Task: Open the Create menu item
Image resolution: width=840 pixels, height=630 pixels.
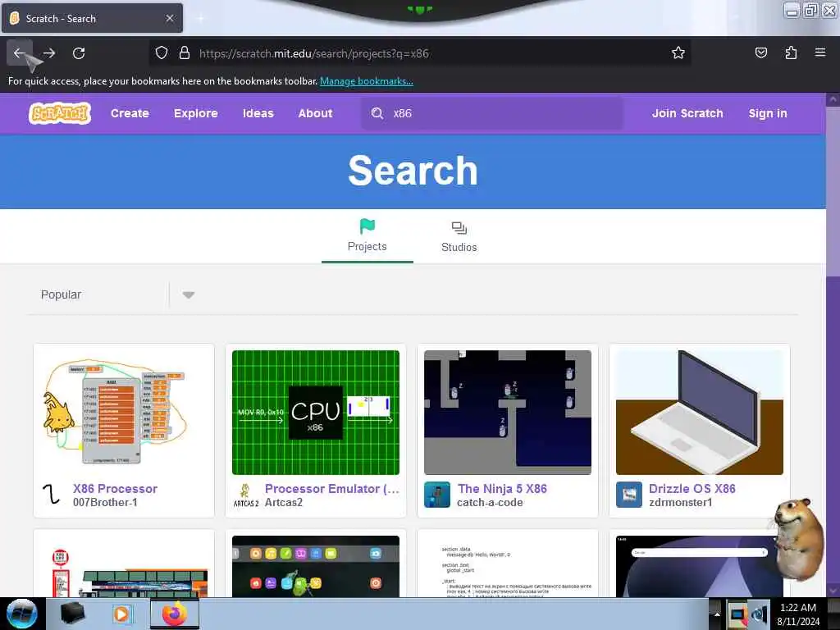Action: [130, 113]
